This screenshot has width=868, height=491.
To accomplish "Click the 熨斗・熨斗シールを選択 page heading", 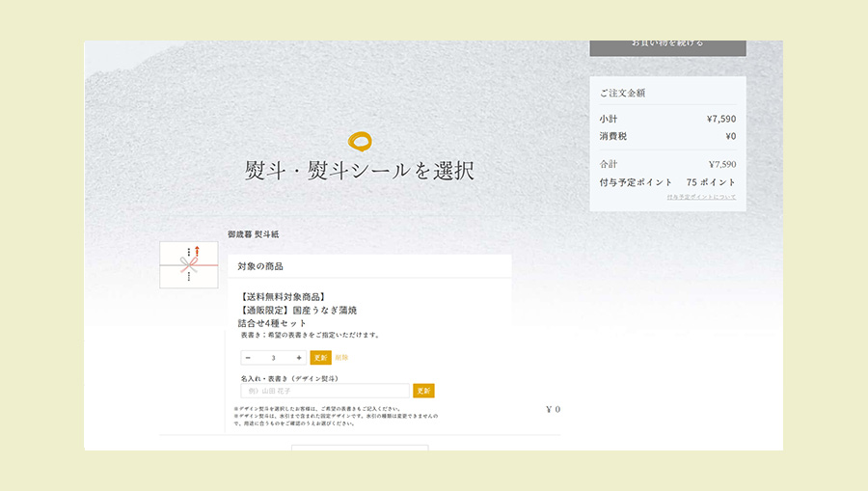I will point(360,172).
